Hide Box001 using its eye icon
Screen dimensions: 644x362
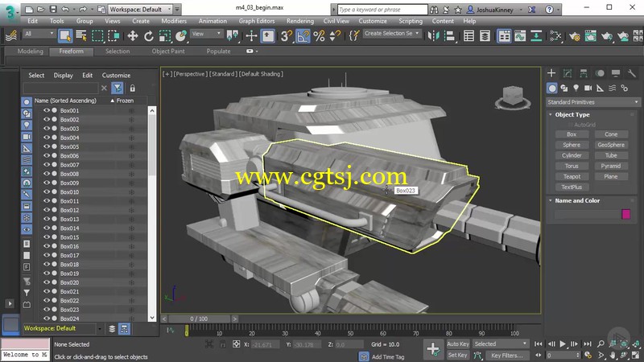click(x=47, y=110)
